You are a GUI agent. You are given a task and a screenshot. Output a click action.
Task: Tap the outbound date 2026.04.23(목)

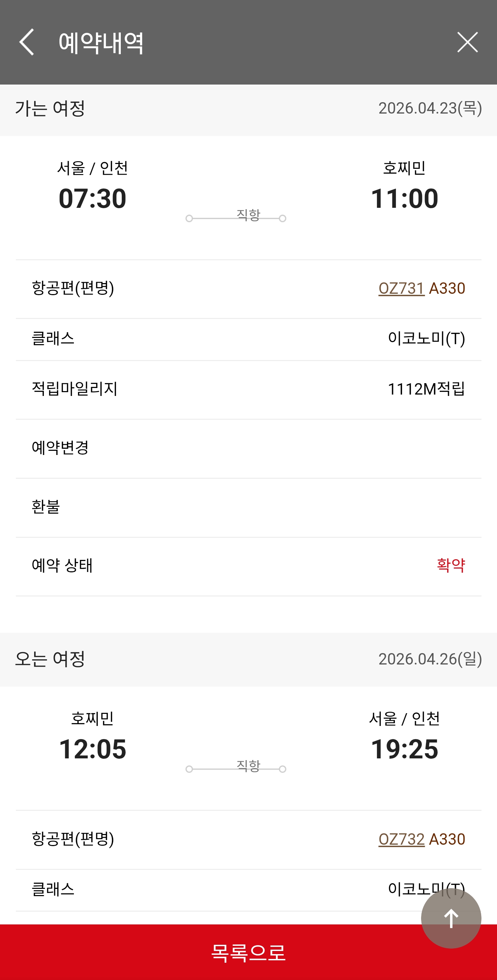coord(430,108)
